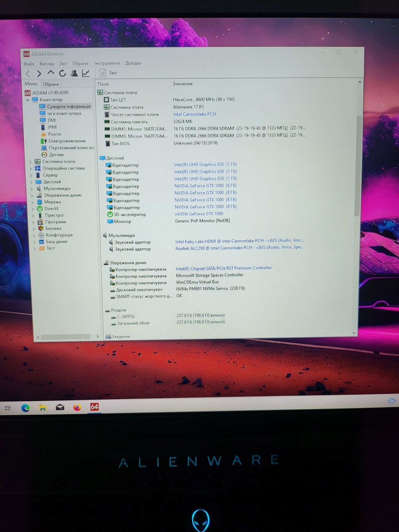The image size is (399, 532).
Task: Go up one level with Up arrow
Action: 51,73
